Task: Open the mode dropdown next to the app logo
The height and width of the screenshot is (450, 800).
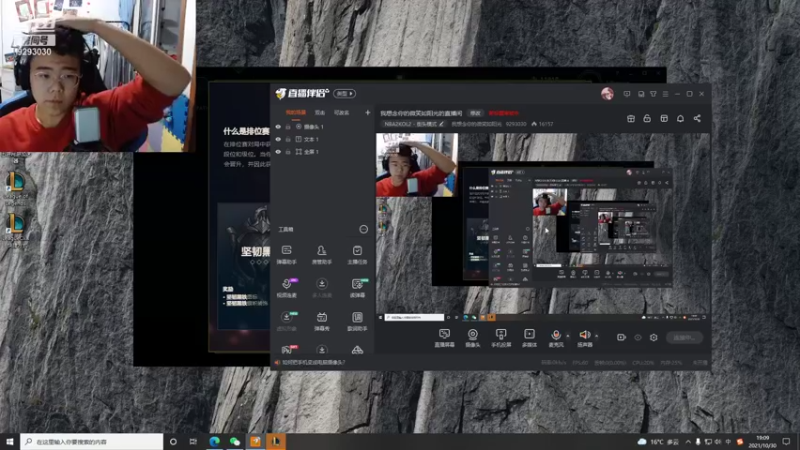Action: click(x=345, y=94)
